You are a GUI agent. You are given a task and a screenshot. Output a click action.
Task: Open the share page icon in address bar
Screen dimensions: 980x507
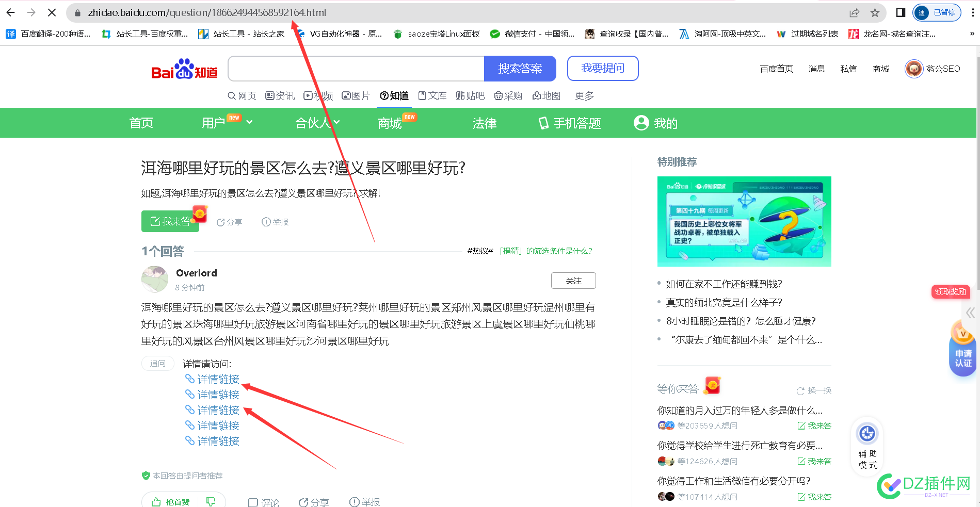point(854,13)
